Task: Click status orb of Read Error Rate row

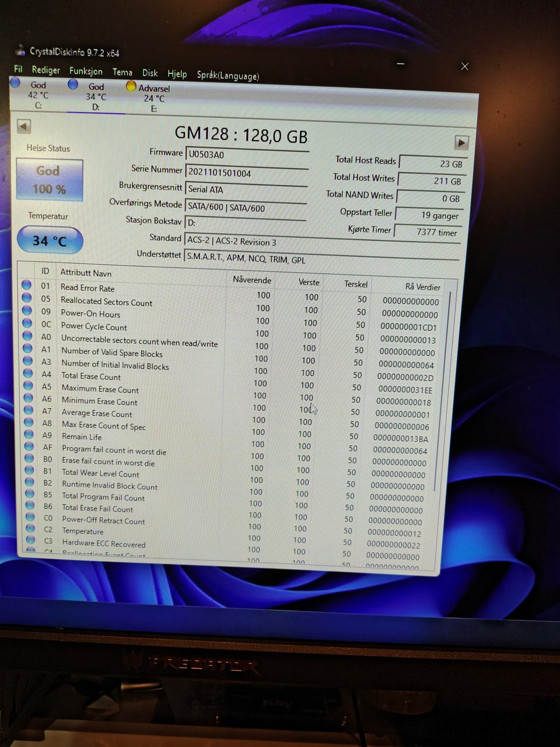Action: [x=27, y=285]
